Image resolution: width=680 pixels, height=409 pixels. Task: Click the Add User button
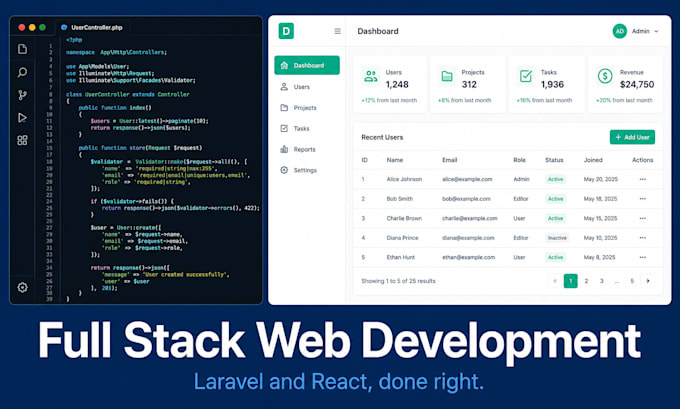click(632, 137)
